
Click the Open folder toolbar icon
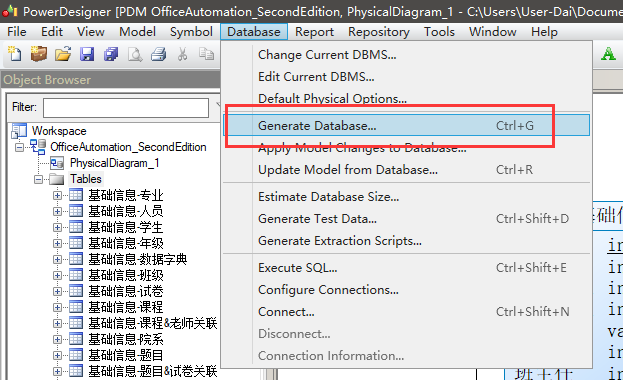click(63, 54)
